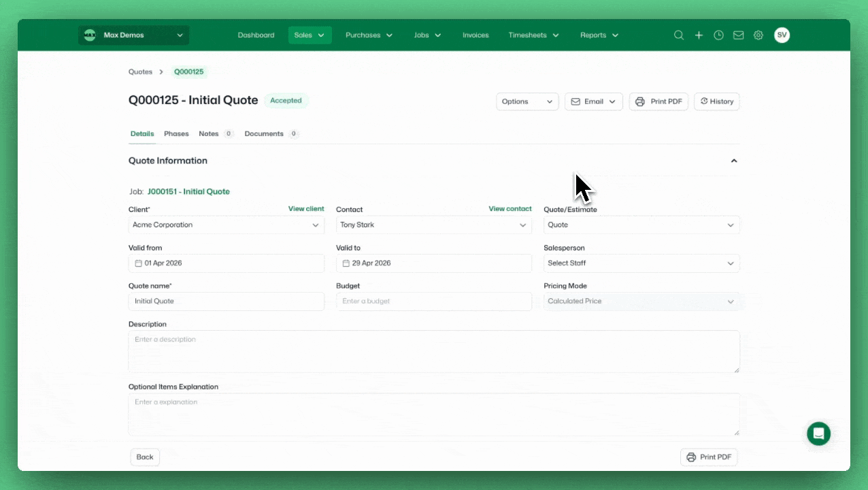868x490 pixels.
Task: Open the search icon in top bar
Action: (678, 35)
